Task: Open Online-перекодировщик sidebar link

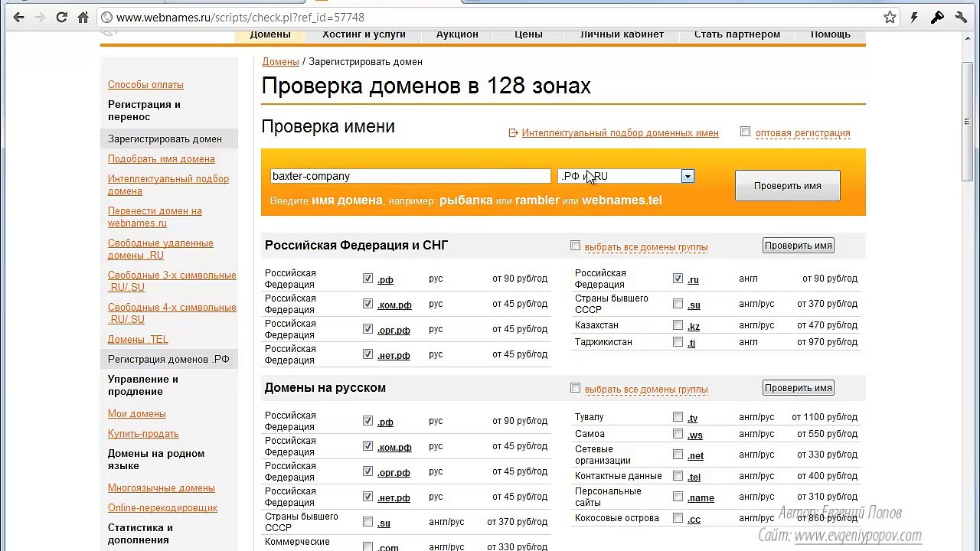Action: click(162, 508)
